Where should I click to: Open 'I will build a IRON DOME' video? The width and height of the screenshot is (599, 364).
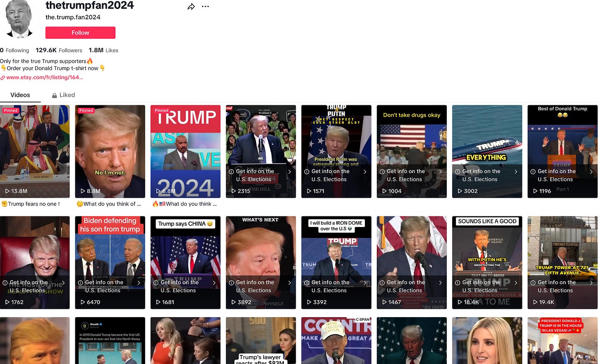click(337, 262)
